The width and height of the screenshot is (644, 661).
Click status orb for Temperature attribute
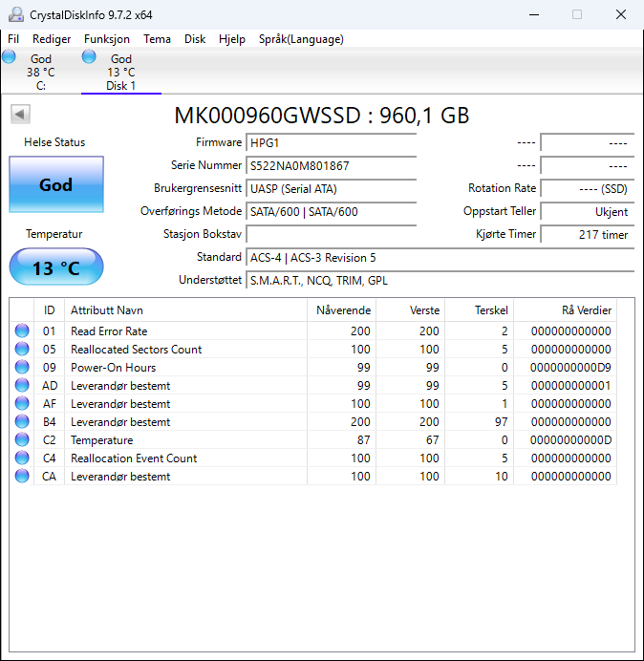[x=22, y=439]
